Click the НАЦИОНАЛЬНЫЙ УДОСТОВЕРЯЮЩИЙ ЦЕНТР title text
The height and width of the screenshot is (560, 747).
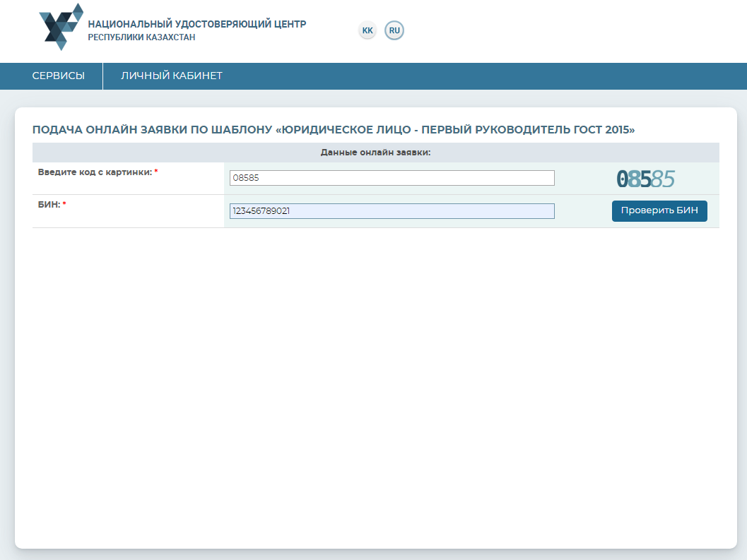pyautogui.click(x=197, y=24)
